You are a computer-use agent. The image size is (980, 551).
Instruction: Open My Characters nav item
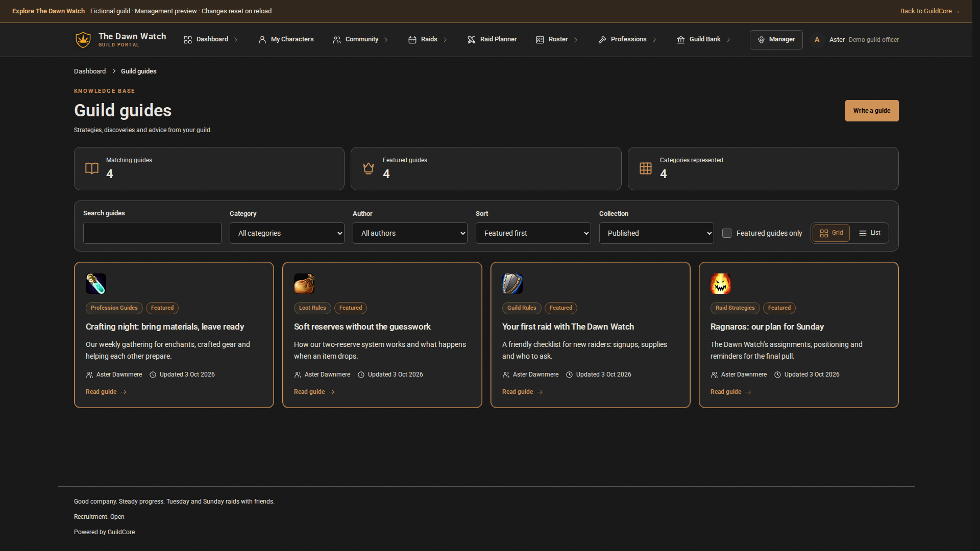[x=286, y=40]
